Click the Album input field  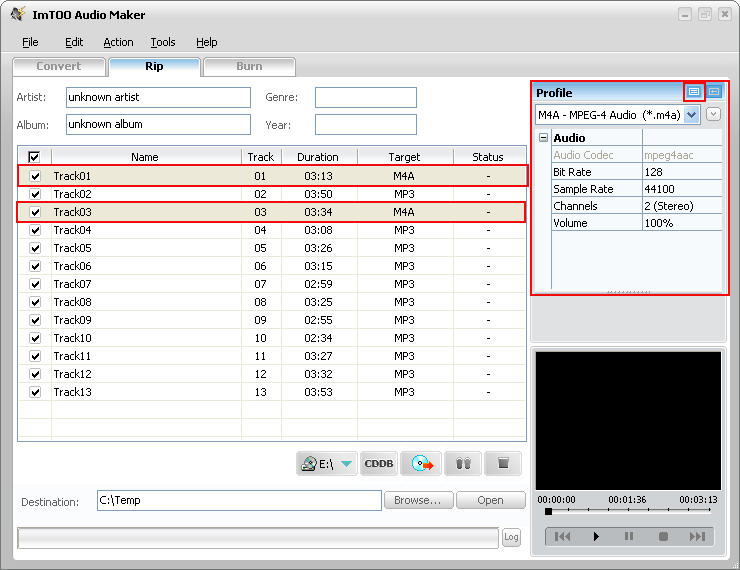coord(158,125)
